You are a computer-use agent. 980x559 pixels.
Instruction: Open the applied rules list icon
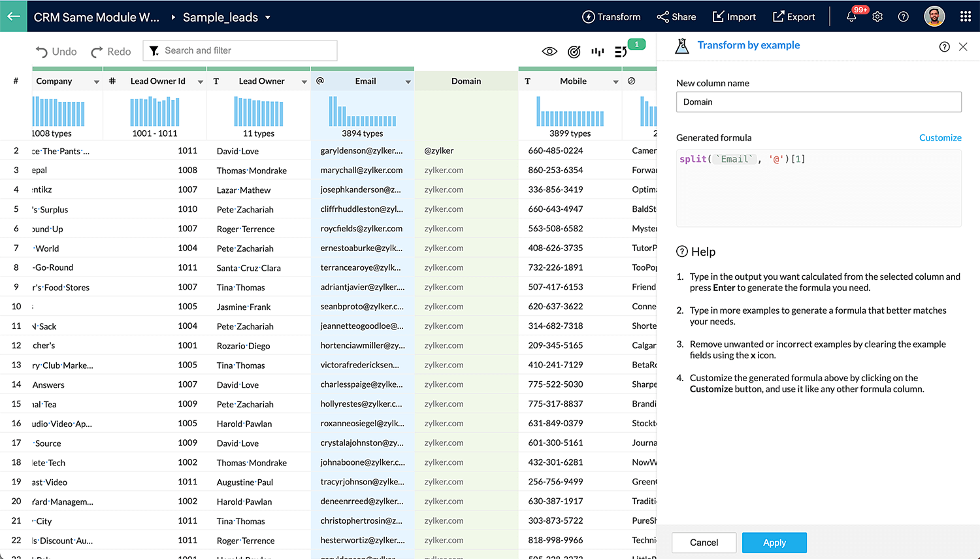[x=621, y=52]
